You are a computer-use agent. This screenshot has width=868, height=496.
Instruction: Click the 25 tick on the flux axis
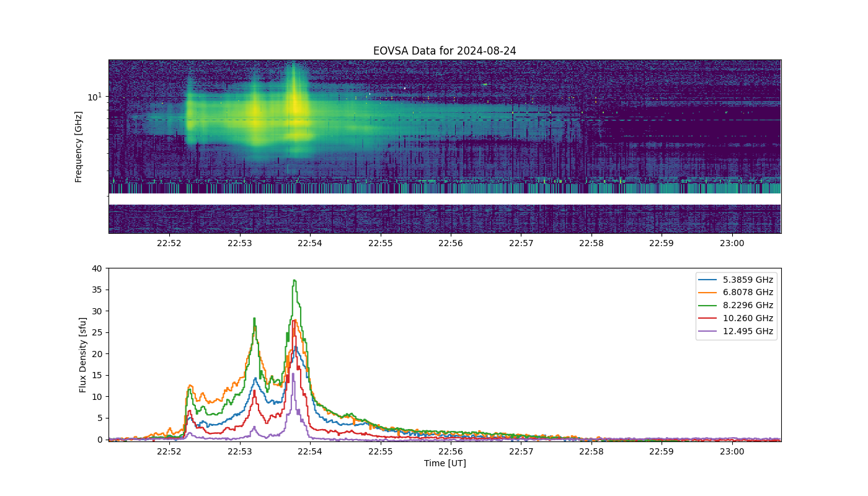coord(97,332)
